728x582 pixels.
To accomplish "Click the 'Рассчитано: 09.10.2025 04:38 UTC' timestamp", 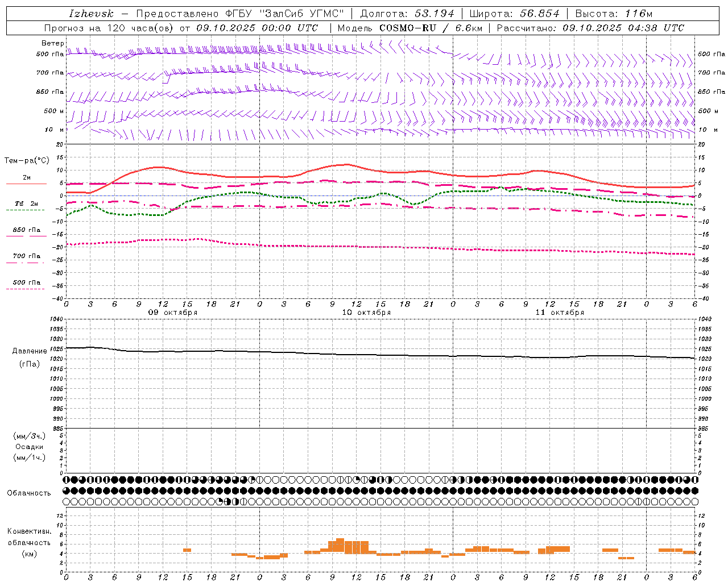I will (590, 28).
